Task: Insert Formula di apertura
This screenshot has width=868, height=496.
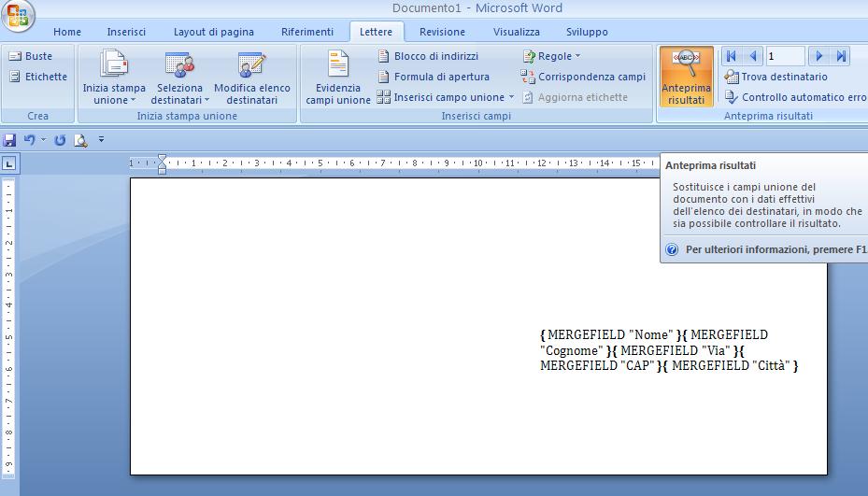Action: click(434, 77)
